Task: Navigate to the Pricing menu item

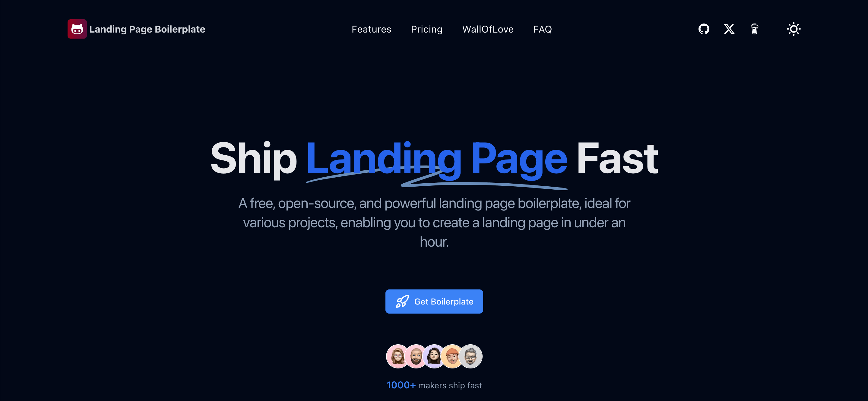Action: (426, 29)
